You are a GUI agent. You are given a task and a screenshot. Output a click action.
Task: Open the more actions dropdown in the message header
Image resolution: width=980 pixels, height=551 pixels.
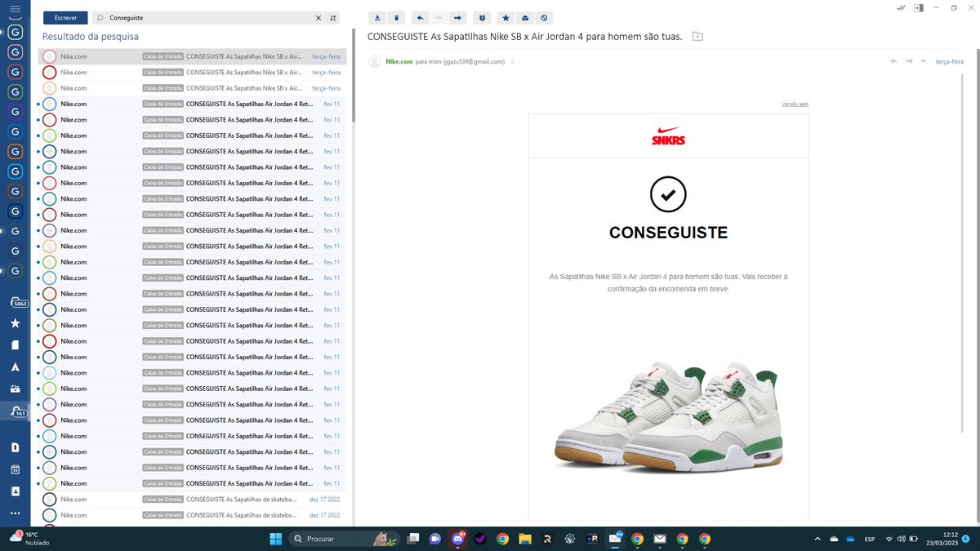tap(924, 61)
